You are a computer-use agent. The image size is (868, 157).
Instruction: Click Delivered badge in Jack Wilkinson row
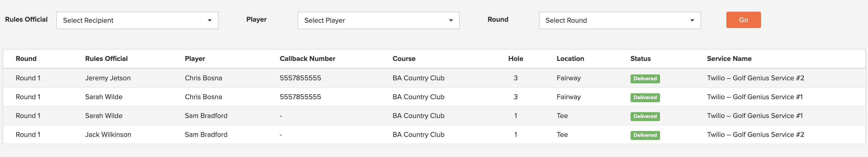(x=645, y=135)
